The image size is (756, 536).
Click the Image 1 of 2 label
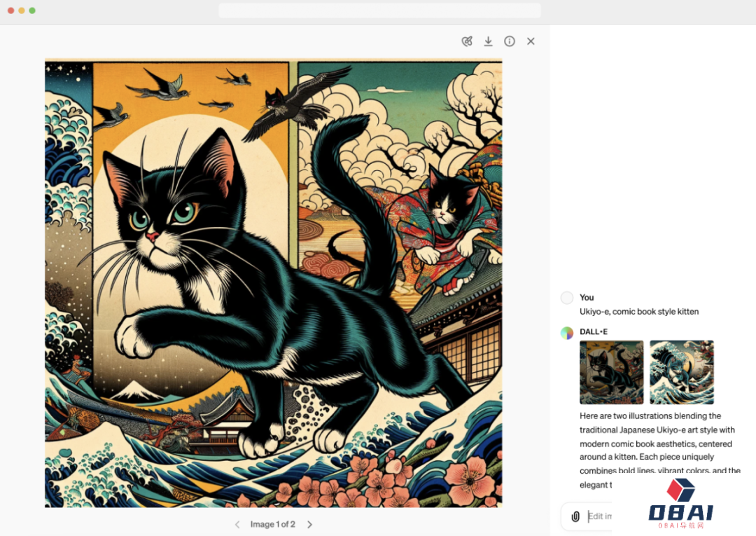click(x=272, y=524)
